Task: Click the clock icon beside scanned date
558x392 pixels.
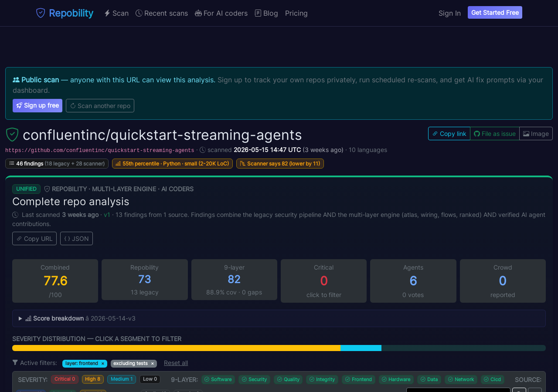Action: point(203,150)
